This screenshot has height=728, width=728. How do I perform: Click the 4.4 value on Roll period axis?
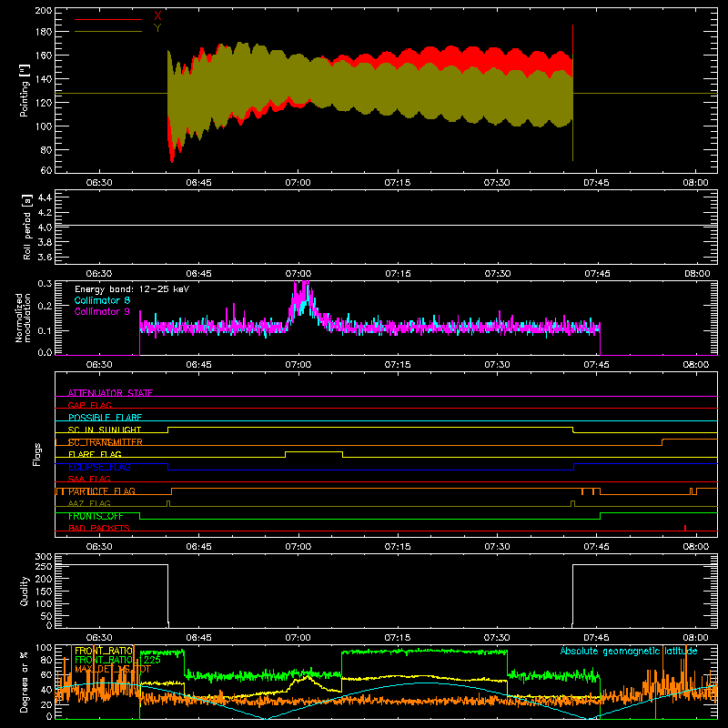click(x=45, y=197)
